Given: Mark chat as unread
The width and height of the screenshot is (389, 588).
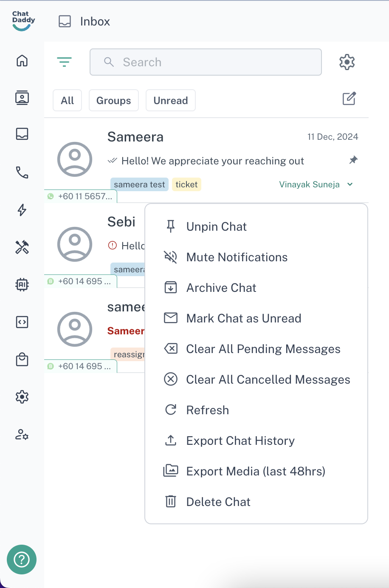Looking at the screenshot, I should coord(243,319).
